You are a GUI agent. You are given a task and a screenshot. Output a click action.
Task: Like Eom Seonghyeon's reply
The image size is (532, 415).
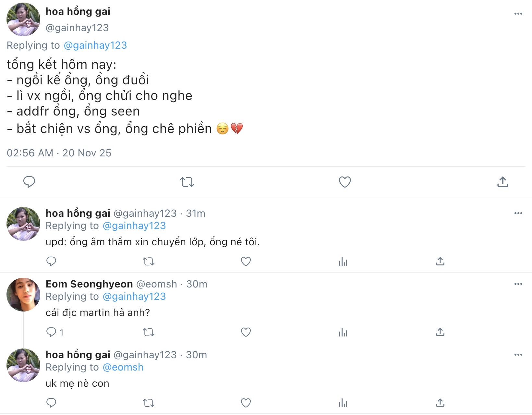click(246, 332)
